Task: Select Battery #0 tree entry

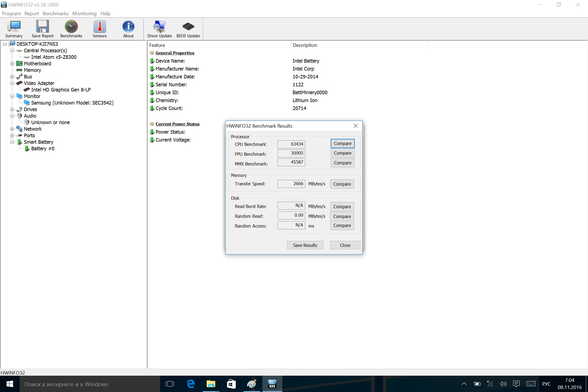Action: tap(43, 148)
